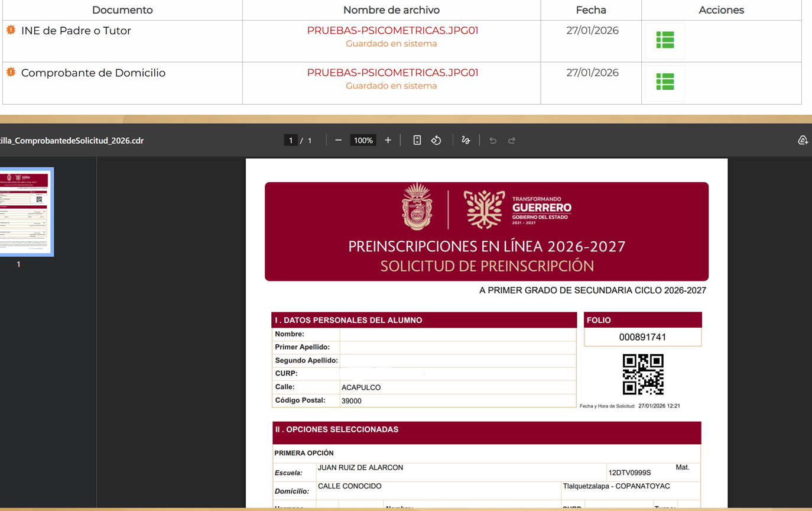Image resolution: width=812 pixels, height=511 pixels.
Task: Open actions list for INE de Padre o Tutor
Action: [x=665, y=40]
